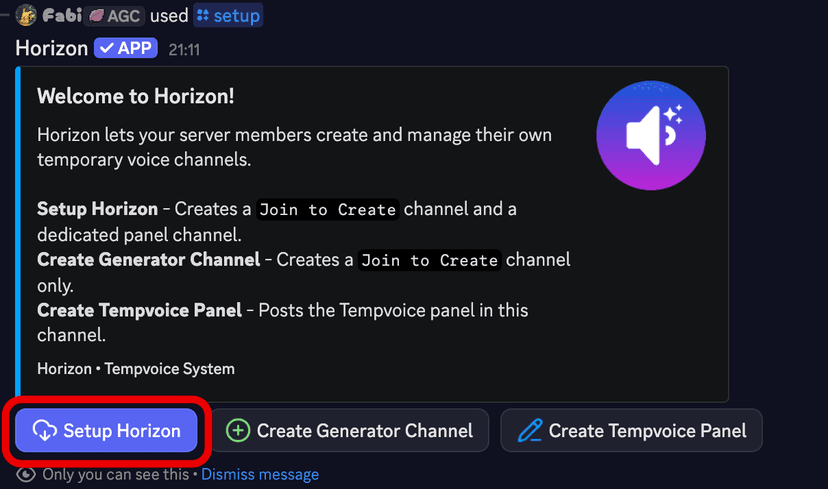The image size is (828, 489).
Task: Click the Create Generator Channel button
Action: (x=350, y=430)
